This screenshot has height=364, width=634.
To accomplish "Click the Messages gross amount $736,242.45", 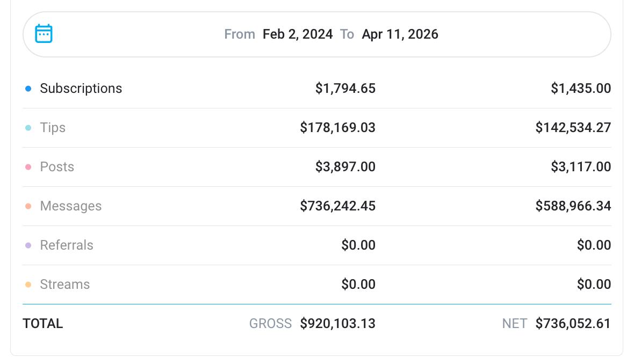I will coord(337,206).
